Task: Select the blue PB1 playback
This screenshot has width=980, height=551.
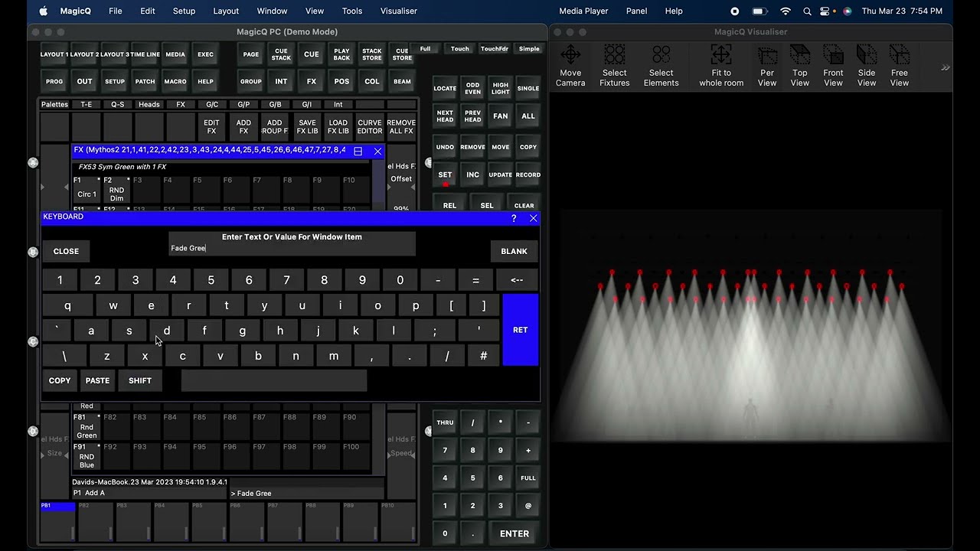Action: coord(57,522)
